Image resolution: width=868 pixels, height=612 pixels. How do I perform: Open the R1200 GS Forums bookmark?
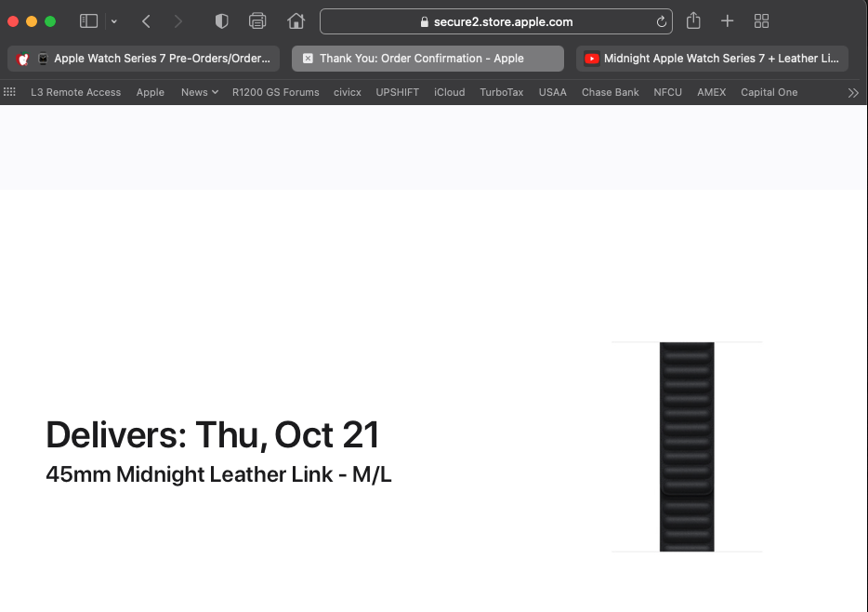tap(276, 92)
